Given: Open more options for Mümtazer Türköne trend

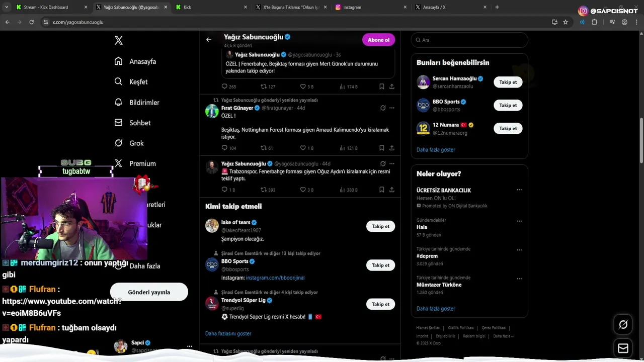Looking at the screenshot, I should (x=519, y=279).
